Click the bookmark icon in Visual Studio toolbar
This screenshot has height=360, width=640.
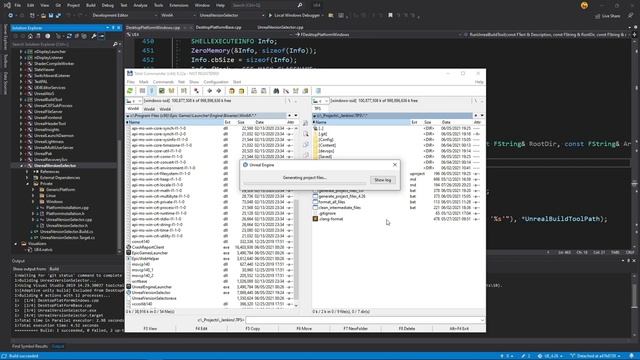click(390, 16)
